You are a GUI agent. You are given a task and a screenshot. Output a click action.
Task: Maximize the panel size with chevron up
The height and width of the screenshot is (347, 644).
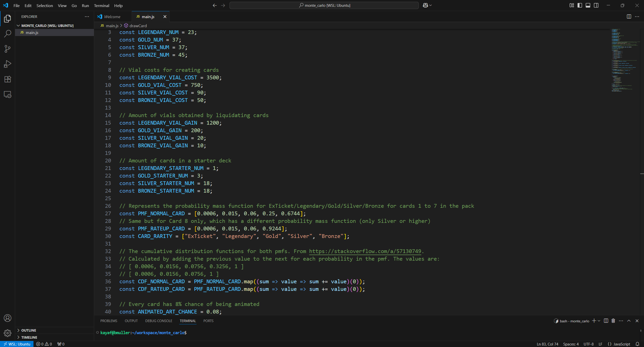click(x=629, y=321)
